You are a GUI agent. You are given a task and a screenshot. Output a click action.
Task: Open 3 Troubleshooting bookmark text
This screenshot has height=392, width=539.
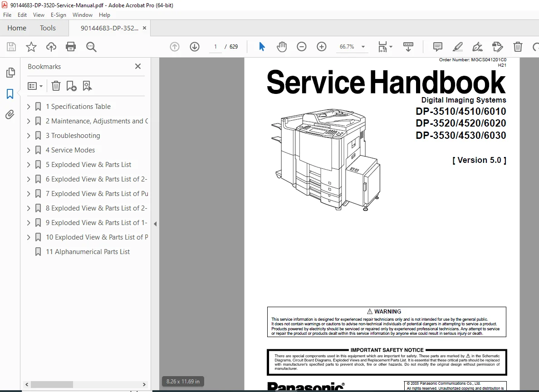click(73, 136)
